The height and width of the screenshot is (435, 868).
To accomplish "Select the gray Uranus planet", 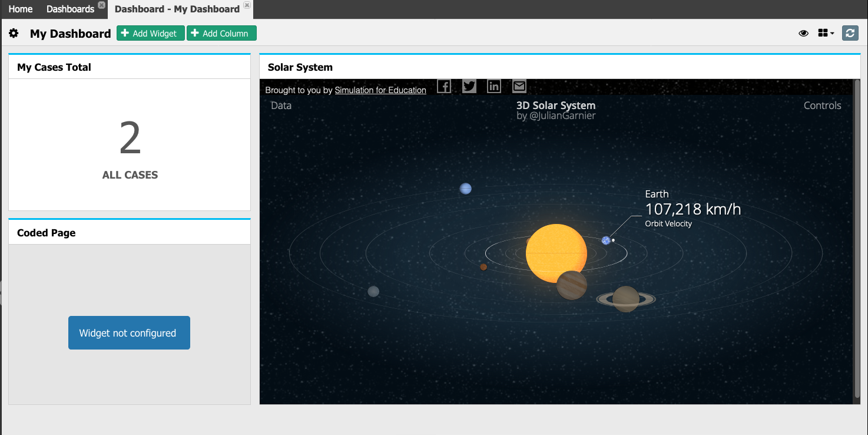I will click(373, 291).
